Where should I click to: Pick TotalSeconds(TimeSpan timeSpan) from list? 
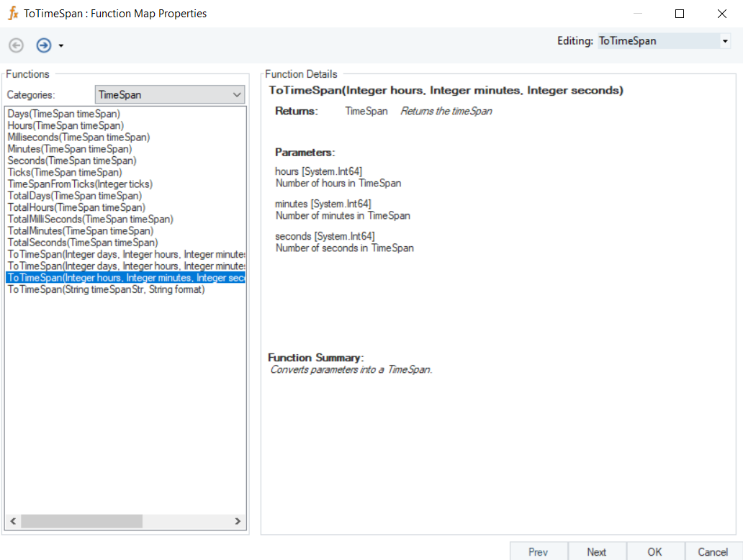click(82, 243)
